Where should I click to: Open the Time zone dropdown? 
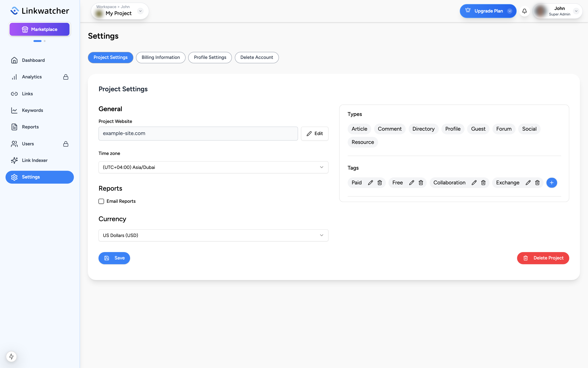pos(213,167)
